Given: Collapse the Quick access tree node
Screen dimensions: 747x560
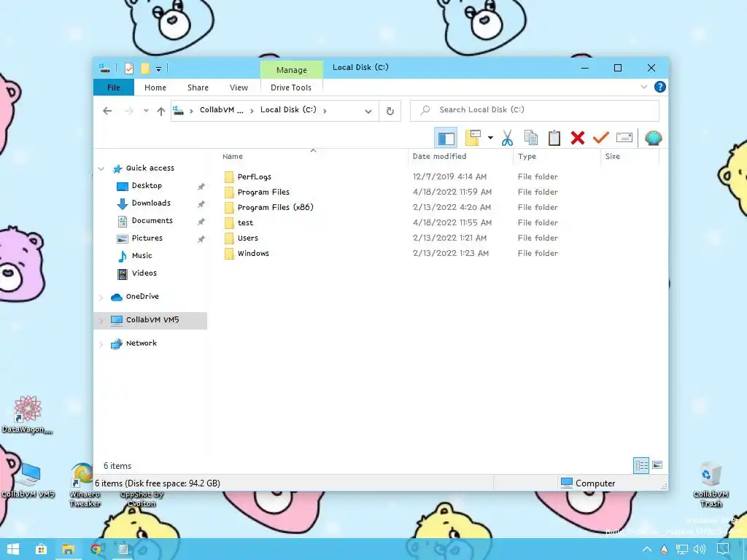Looking at the screenshot, I should [x=101, y=168].
